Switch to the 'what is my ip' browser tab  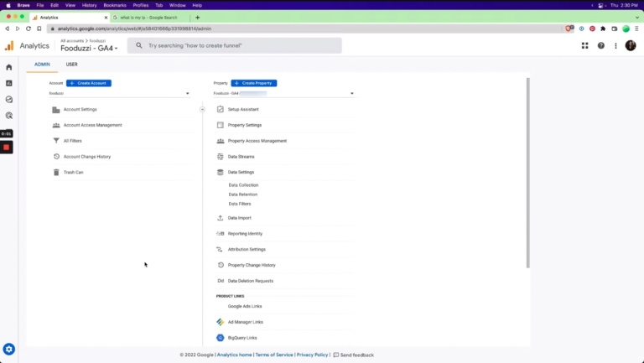tap(149, 18)
